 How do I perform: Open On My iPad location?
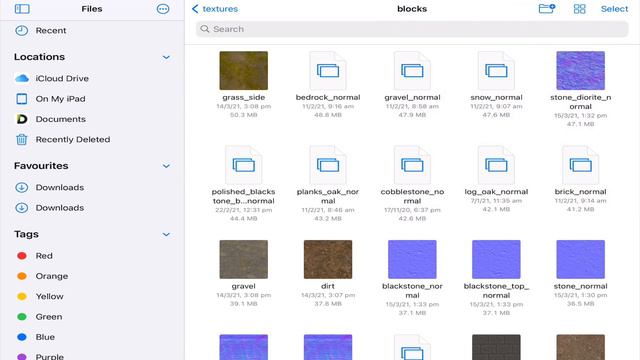pyautogui.click(x=60, y=99)
